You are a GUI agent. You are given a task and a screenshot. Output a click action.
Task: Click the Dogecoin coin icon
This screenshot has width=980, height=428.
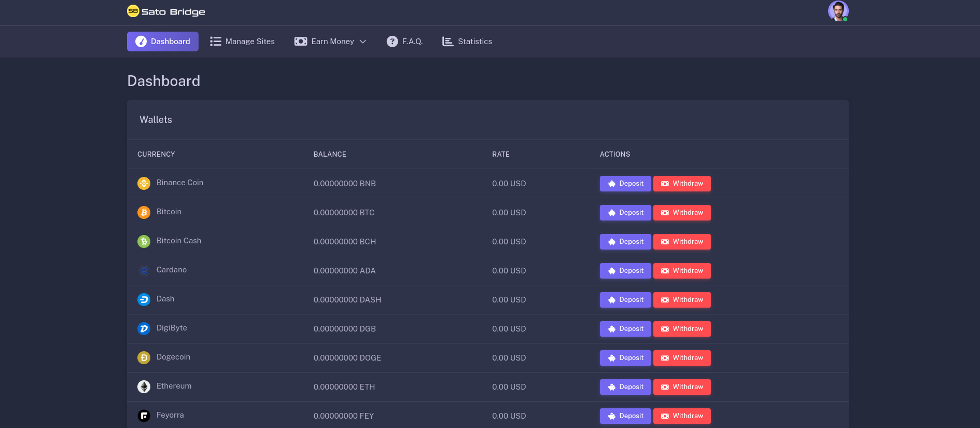pos(144,357)
